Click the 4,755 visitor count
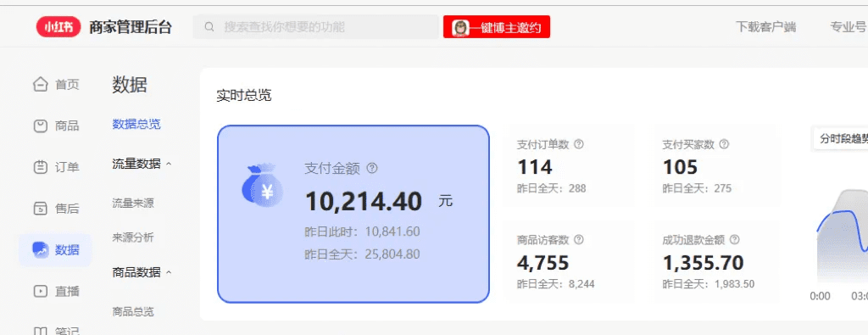Viewport: 868px width, 335px height. (542, 263)
